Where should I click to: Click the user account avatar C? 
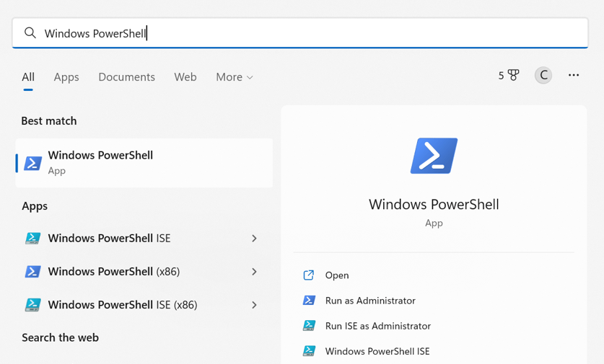(543, 75)
